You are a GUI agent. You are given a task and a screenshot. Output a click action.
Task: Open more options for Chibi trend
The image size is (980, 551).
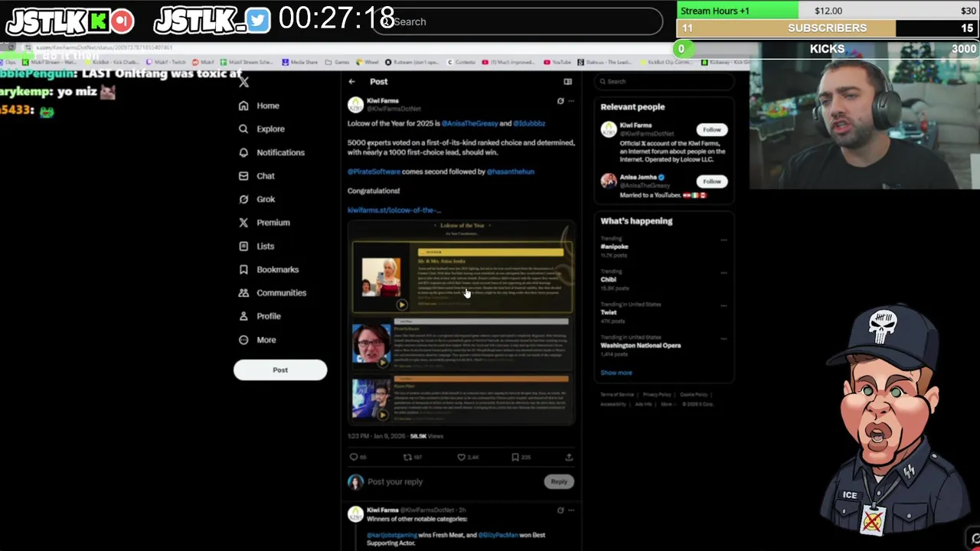pos(724,273)
